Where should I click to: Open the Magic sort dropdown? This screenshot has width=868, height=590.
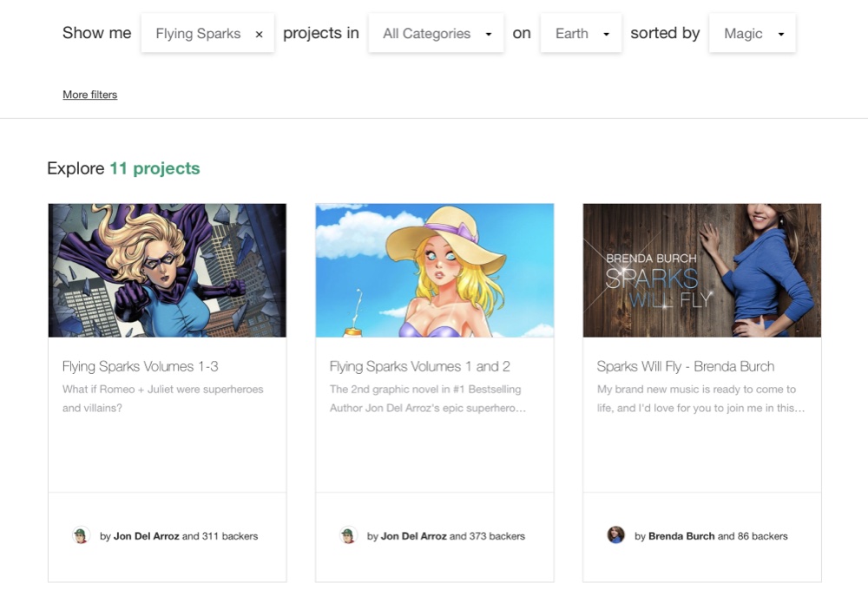753,33
